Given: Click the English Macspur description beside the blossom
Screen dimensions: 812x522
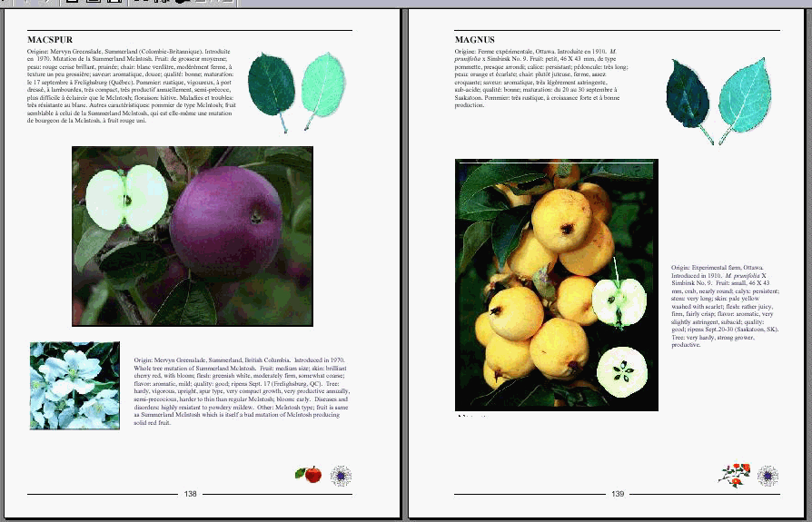Looking at the screenshot, I should 242,391.
